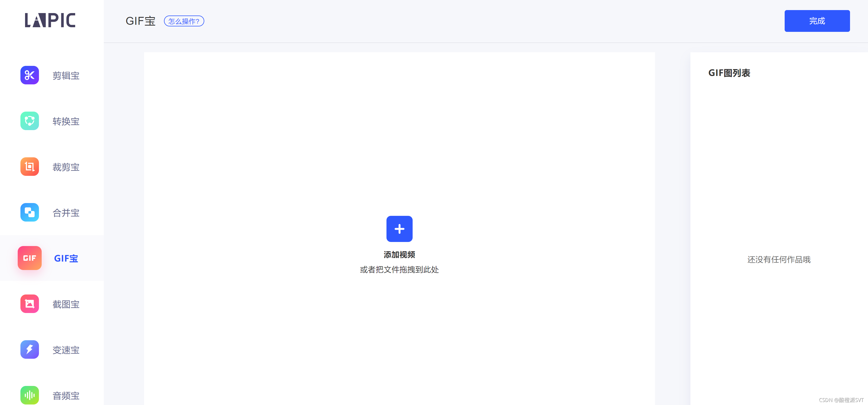868x405 pixels.
Task: Select the lightning bolt 变速宝 icon
Action: [30, 349]
